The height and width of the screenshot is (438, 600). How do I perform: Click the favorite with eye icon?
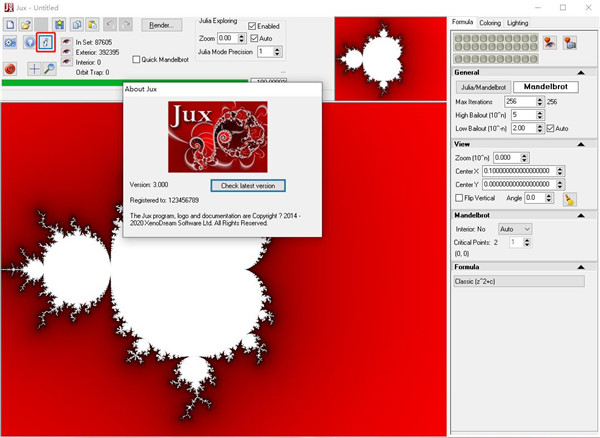click(x=550, y=42)
